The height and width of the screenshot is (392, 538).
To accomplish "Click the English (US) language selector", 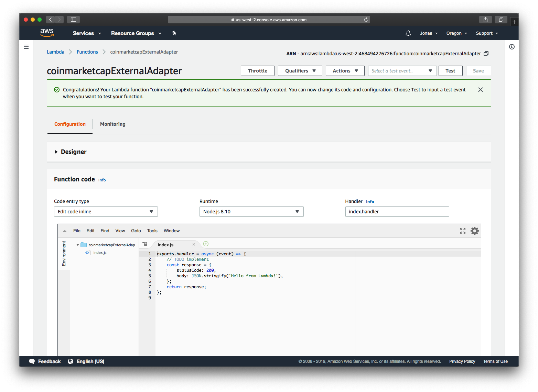I will [90, 361].
